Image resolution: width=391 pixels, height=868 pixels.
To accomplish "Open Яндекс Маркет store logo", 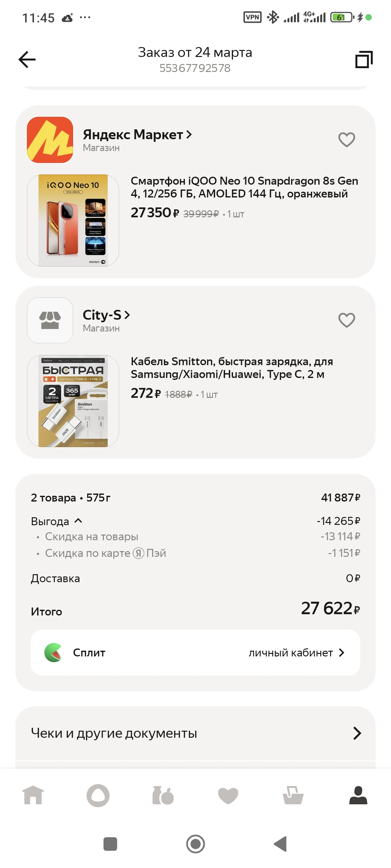I will 50,140.
